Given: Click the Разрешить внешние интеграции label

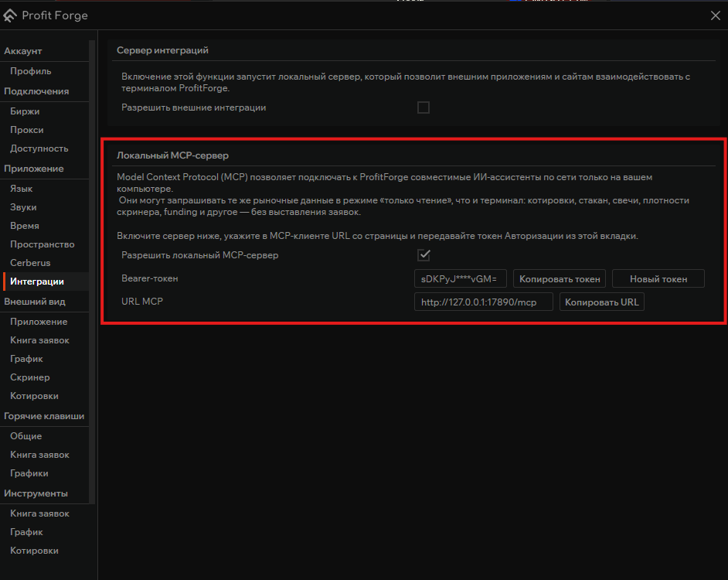Looking at the screenshot, I should (194, 107).
